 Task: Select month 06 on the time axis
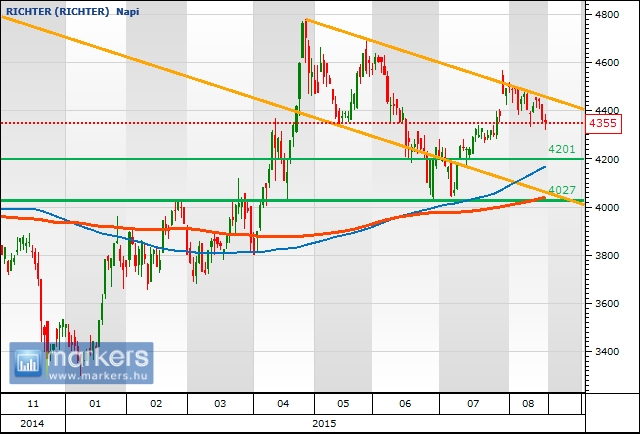tap(405, 404)
